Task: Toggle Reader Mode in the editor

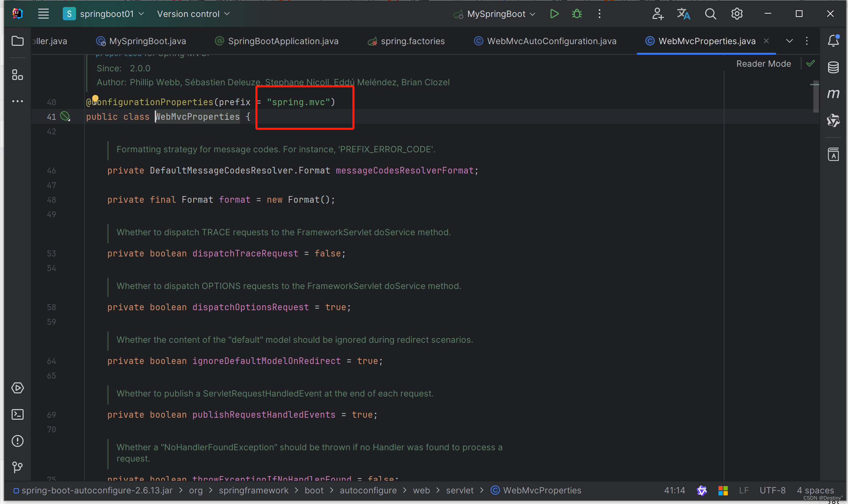Action: click(763, 64)
